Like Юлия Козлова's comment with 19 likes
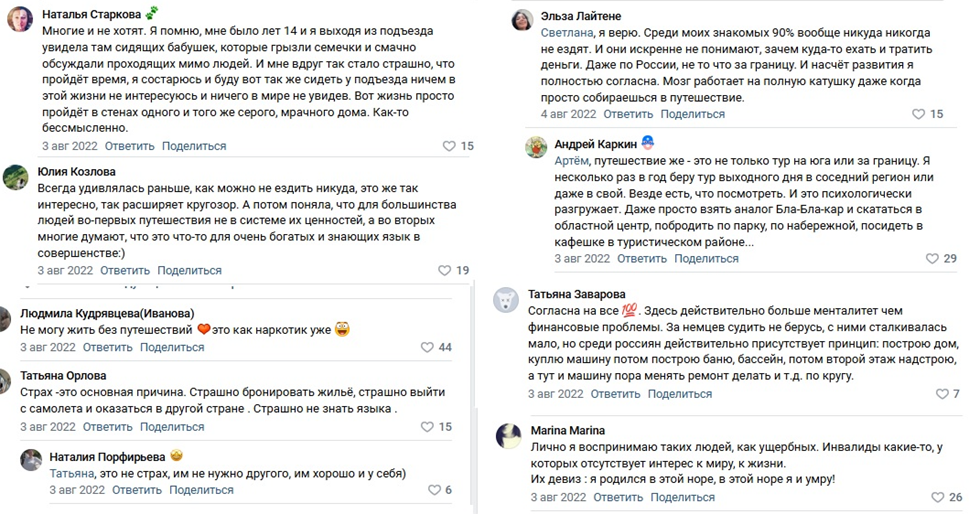969x514 pixels. coord(445,270)
